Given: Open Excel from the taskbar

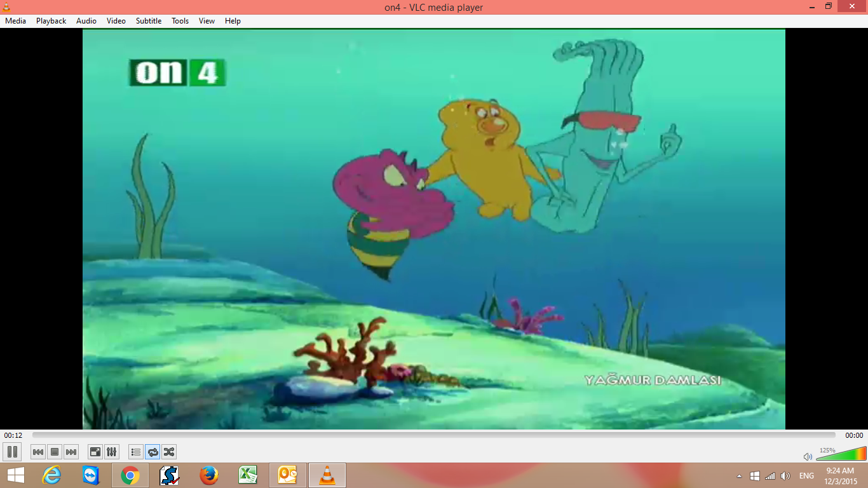Looking at the screenshot, I should point(248,475).
